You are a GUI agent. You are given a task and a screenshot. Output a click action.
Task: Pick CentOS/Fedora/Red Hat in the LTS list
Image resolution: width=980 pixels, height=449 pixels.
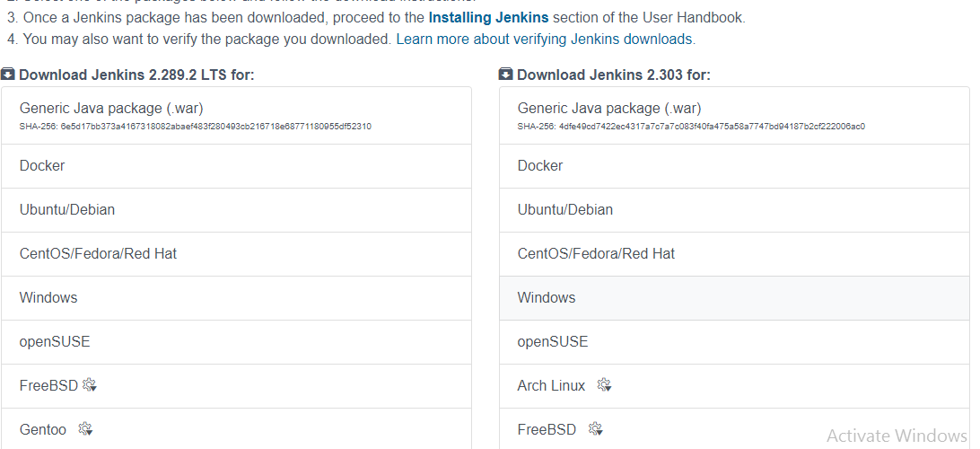click(236, 254)
